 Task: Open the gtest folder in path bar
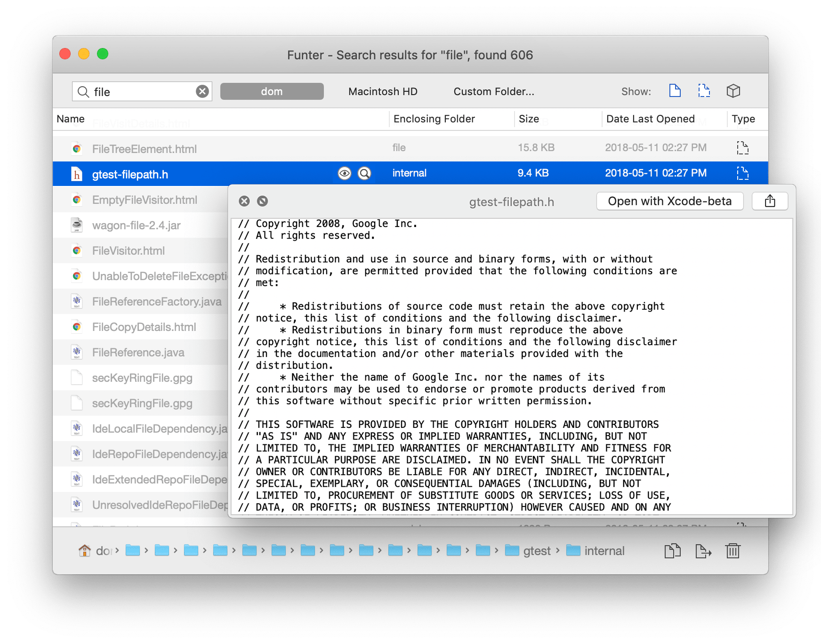coord(528,550)
